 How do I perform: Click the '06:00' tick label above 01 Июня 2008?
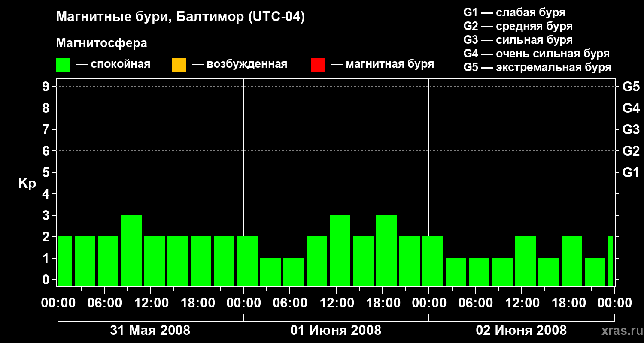point(290,303)
